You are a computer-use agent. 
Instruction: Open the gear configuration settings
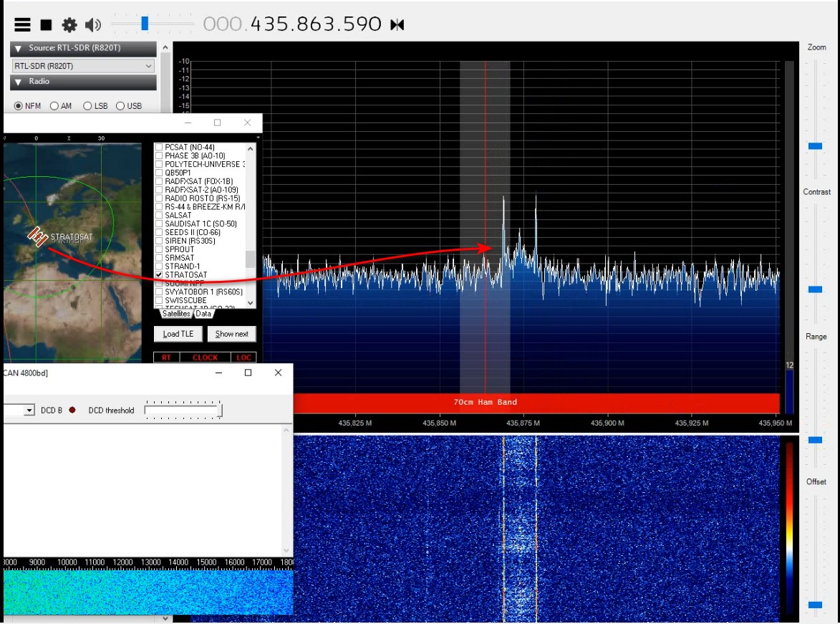coord(69,25)
